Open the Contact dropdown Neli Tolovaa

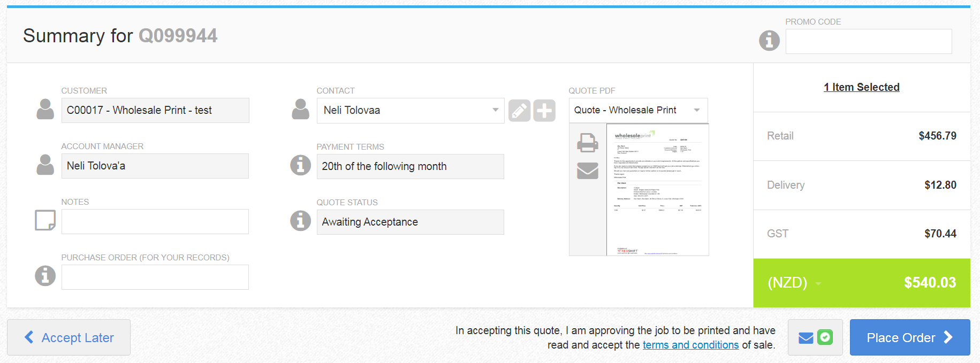click(410, 111)
